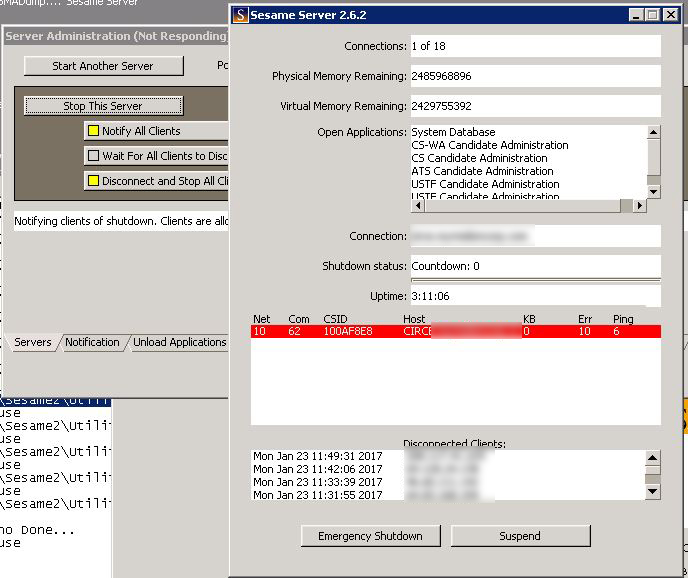Toggle the Notify All Clients checkbox

tap(93, 131)
